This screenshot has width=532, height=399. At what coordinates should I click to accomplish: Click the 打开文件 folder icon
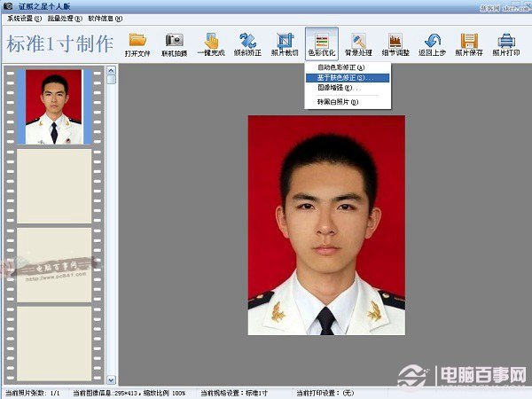pyautogui.click(x=137, y=44)
